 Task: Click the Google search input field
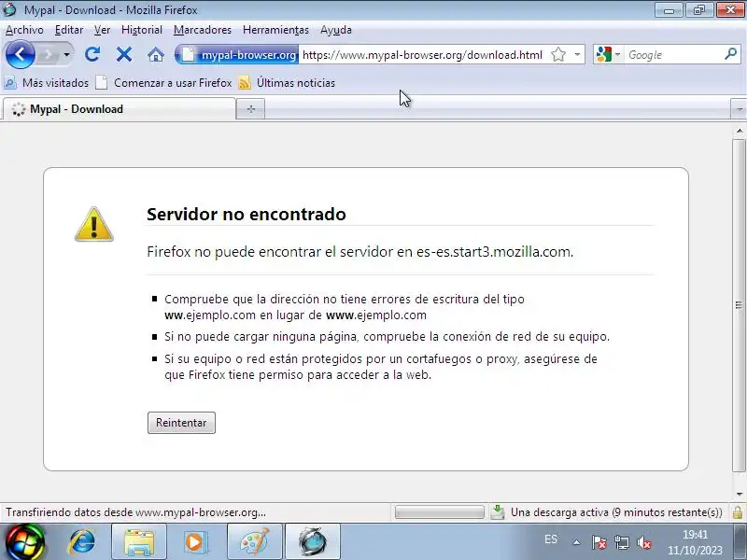[x=673, y=55]
